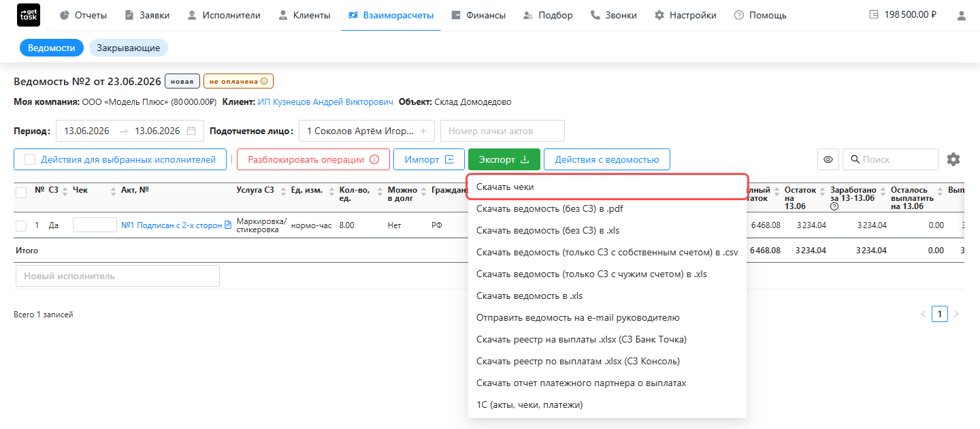Tick the checkbox of row 1
Viewport: 980px width, 429px height.
21,225
